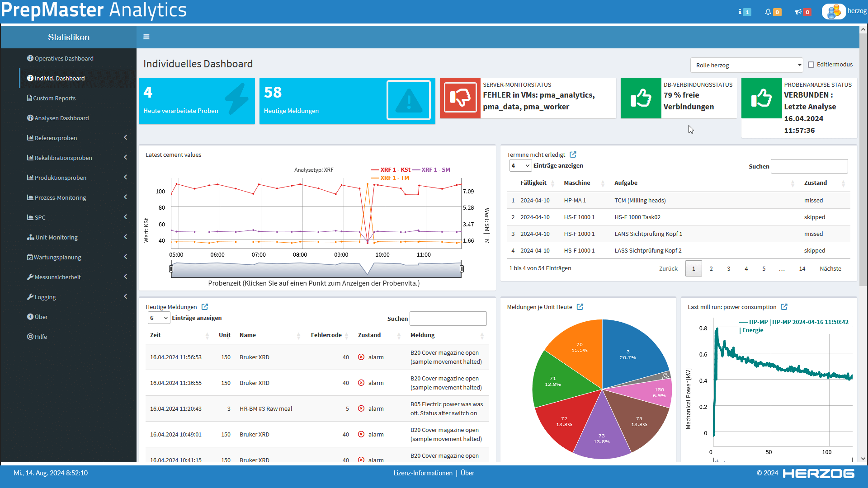Go to Termine page 14
Viewport: 868px width, 488px height.
pyautogui.click(x=802, y=268)
